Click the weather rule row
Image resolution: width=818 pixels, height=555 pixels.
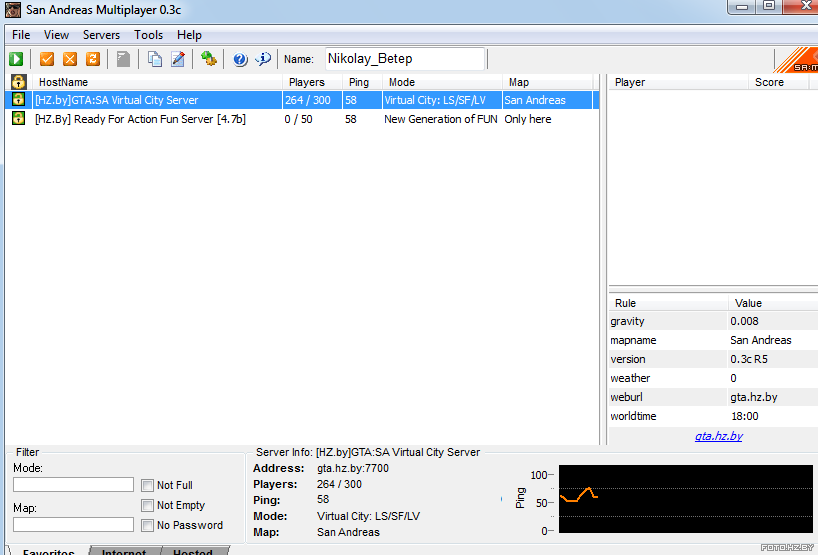tap(713, 378)
